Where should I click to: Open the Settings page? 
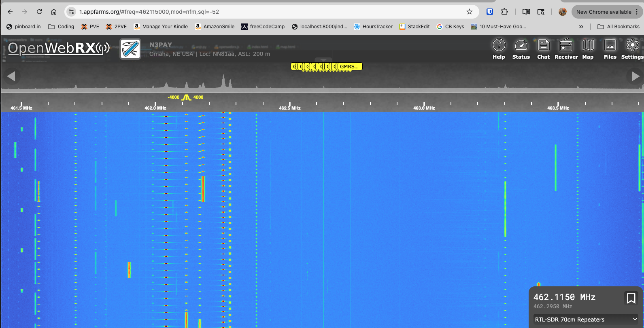click(632, 49)
